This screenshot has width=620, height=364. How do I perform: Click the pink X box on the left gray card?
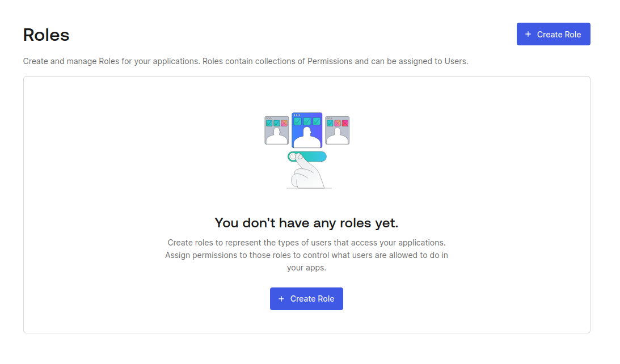(x=284, y=123)
